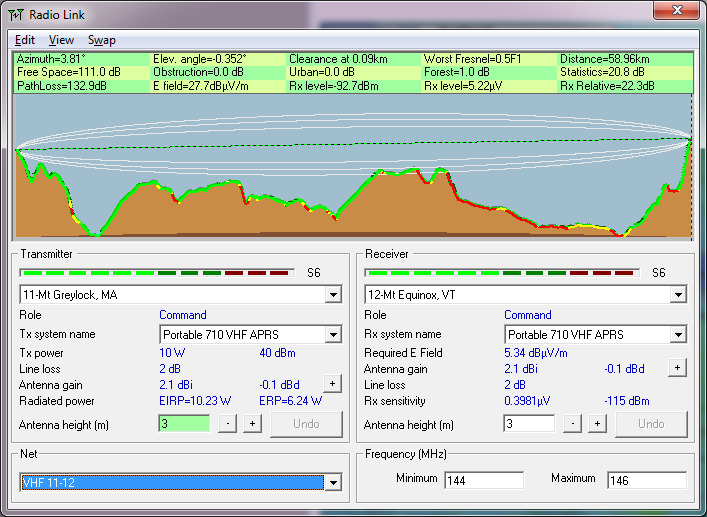Open the View menu
707x517 pixels.
(x=61, y=40)
